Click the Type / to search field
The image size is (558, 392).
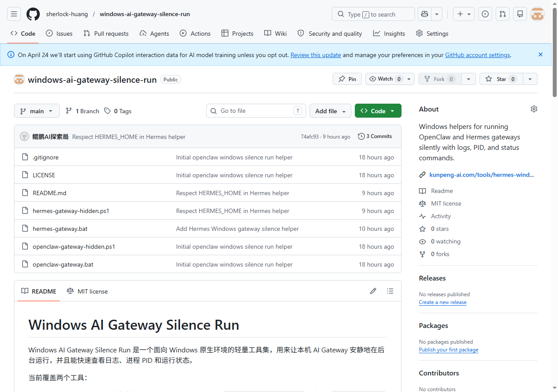click(373, 14)
